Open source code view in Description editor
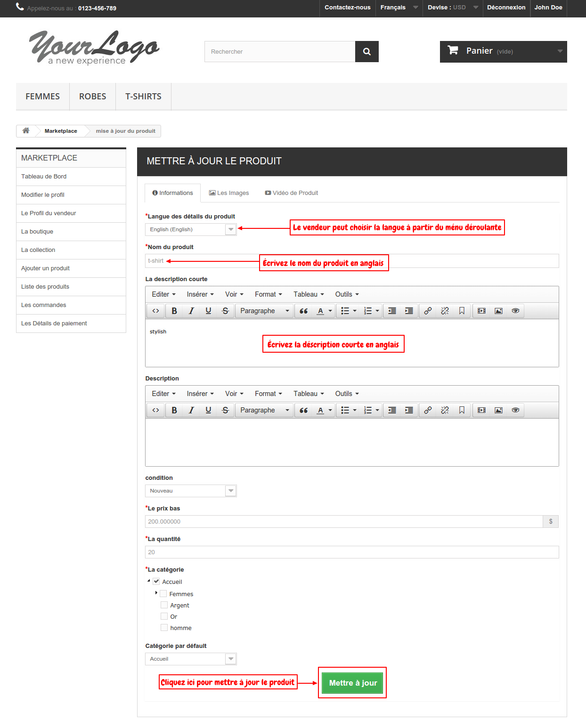586x728 pixels. 156,410
